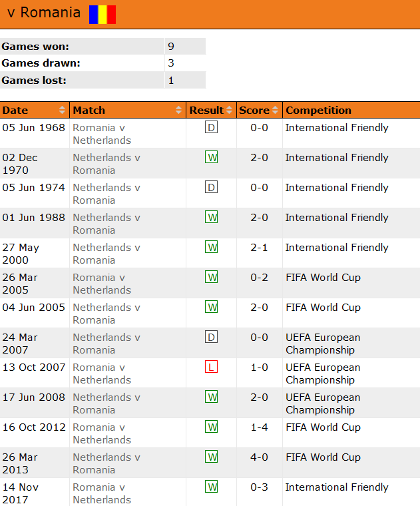Image resolution: width=420 pixels, height=506 pixels.
Task: Sort matches using the Match column arrows
Action: tap(179, 111)
